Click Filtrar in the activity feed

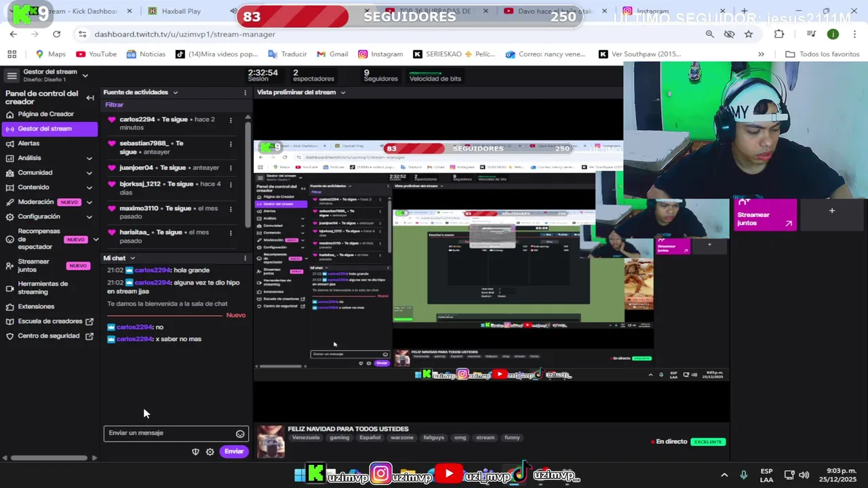pyautogui.click(x=114, y=105)
